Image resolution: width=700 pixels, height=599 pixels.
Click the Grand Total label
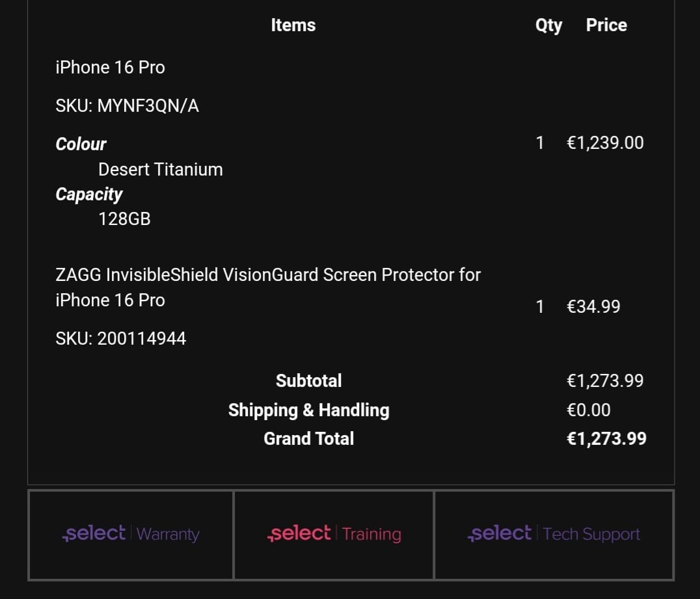(308, 439)
